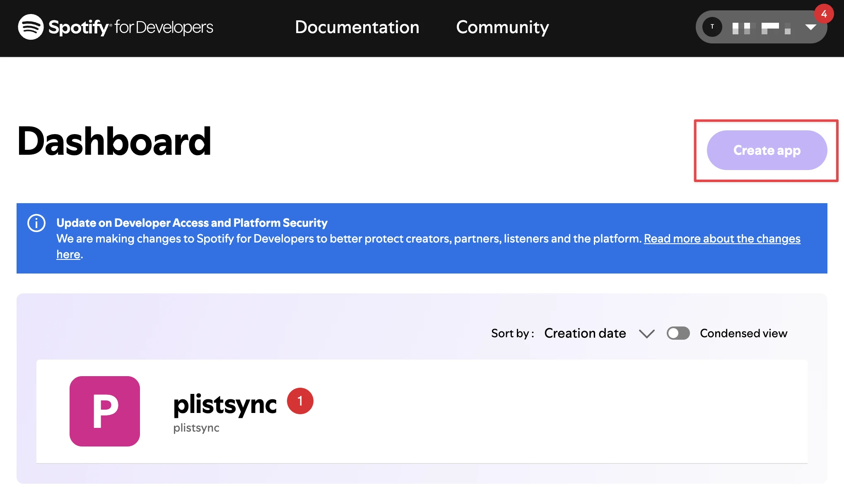Click the grey plistsync description under the title
Screen dimensions: 844x504
click(x=196, y=428)
